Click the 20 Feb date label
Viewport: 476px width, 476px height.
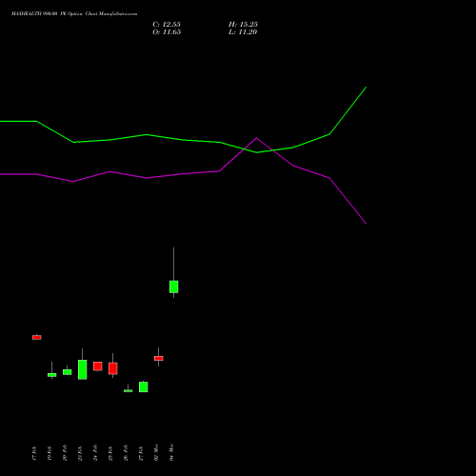(65, 453)
